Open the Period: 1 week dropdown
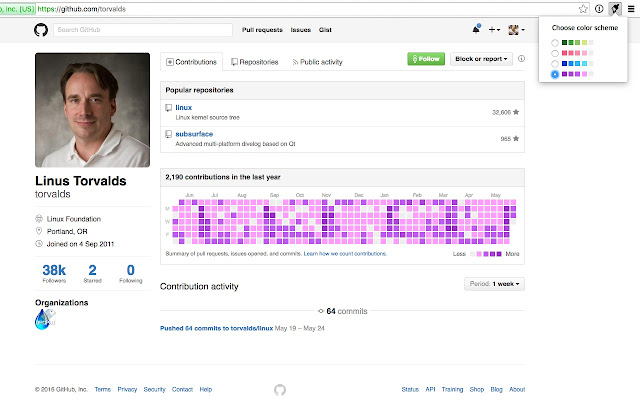 tap(494, 284)
